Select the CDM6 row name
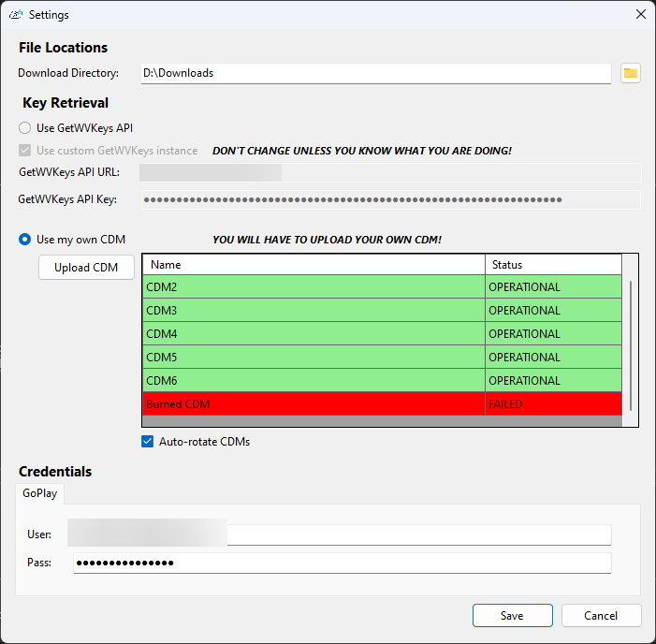This screenshot has width=656, height=644. pyautogui.click(x=313, y=381)
